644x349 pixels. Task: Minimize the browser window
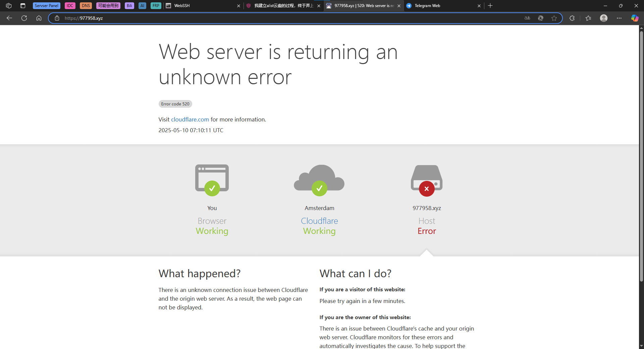coord(605,6)
